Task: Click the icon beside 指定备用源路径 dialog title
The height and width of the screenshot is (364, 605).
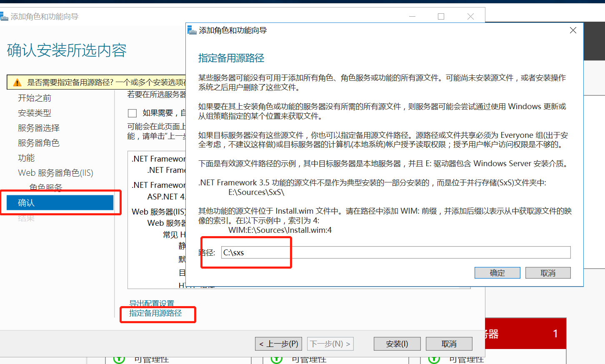Action: [192, 30]
